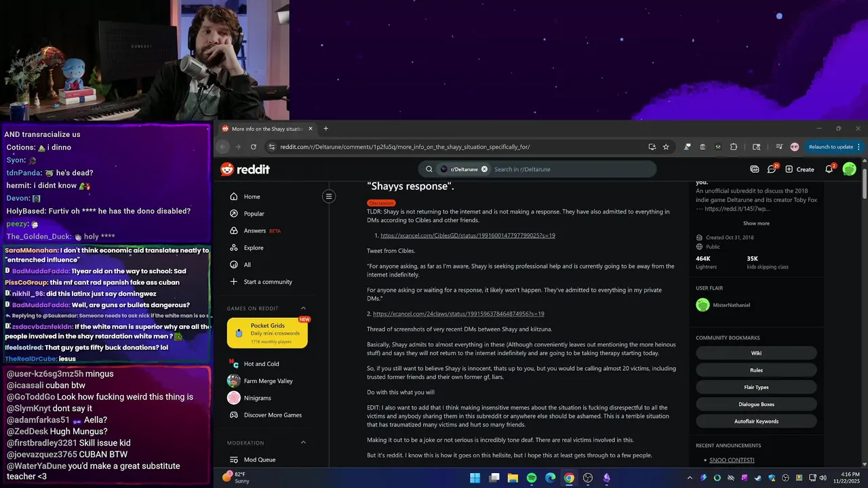Reload the page with the refresh icon
The image size is (868, 488).
pos(254,147)
